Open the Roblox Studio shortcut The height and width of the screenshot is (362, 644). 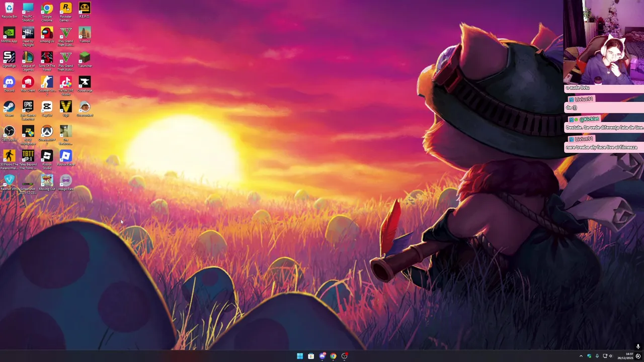tap(47, 160)
